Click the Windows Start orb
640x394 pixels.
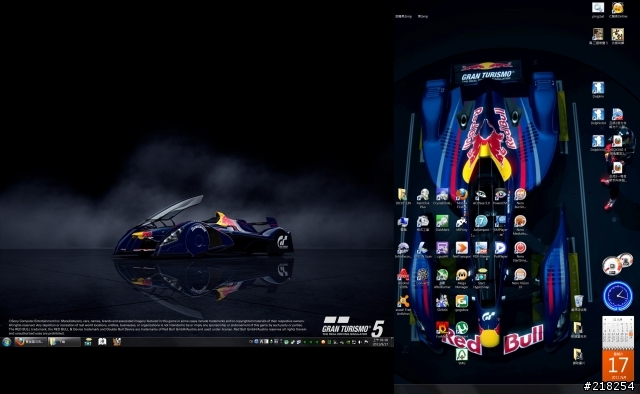tap(6, 342)
